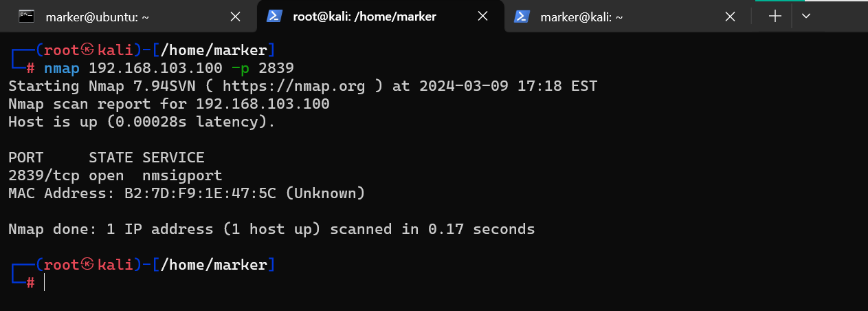Close the marker@kali tab
This screenshot has height=311, width=868.
730,17
